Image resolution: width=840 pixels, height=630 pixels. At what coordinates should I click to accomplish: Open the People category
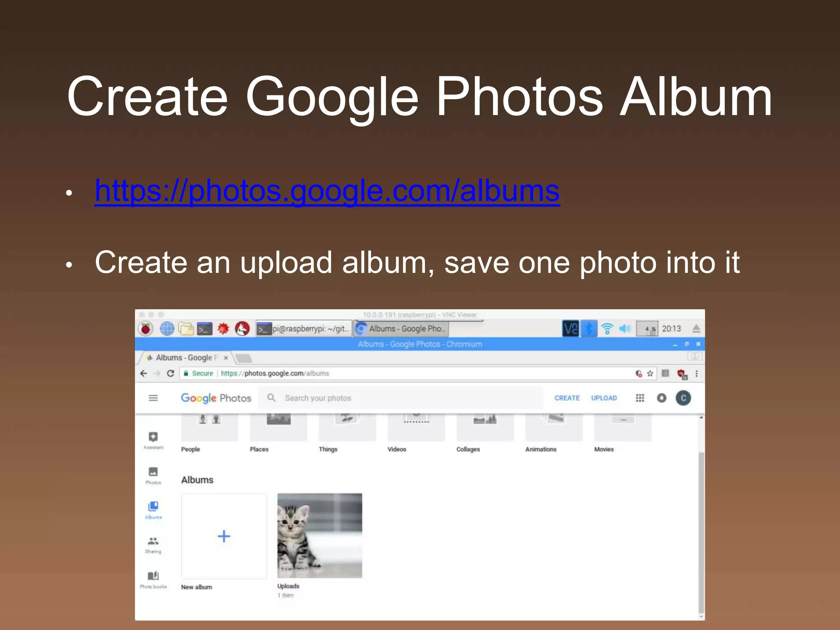210,433
